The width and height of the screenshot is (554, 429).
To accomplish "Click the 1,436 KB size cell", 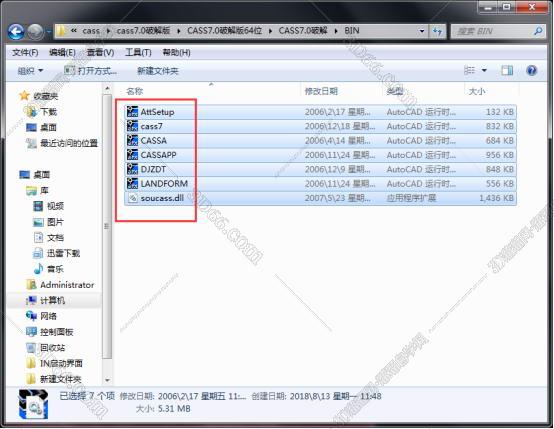I will click(x=496, y=198).
